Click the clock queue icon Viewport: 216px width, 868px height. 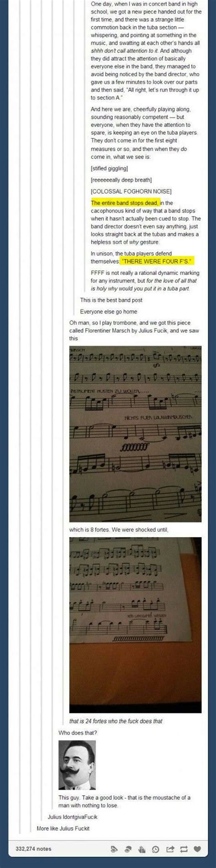coord(156,849)
